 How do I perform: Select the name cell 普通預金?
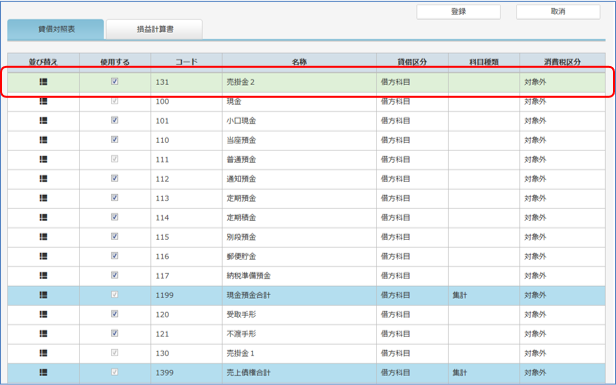[x=299, y=160]
